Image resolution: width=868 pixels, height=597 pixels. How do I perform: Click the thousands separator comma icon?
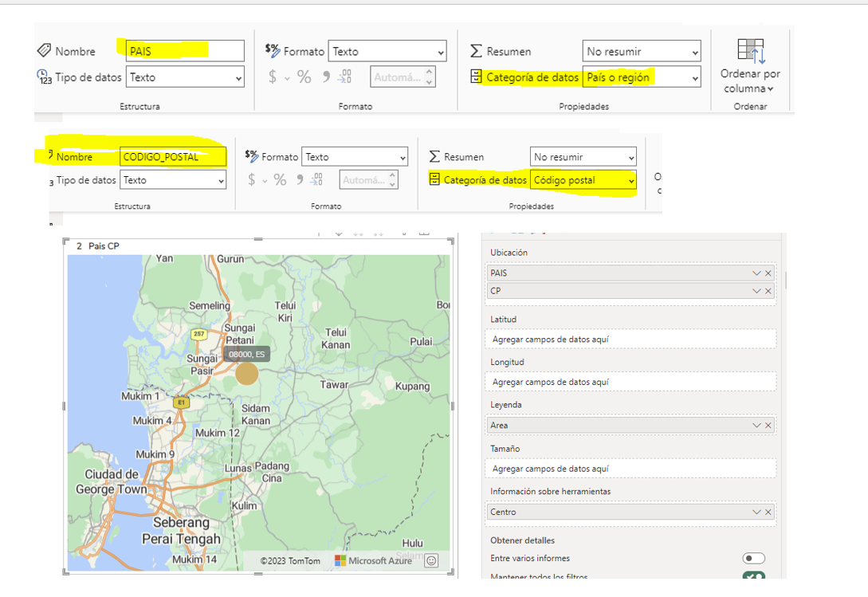tap(325, 77)
